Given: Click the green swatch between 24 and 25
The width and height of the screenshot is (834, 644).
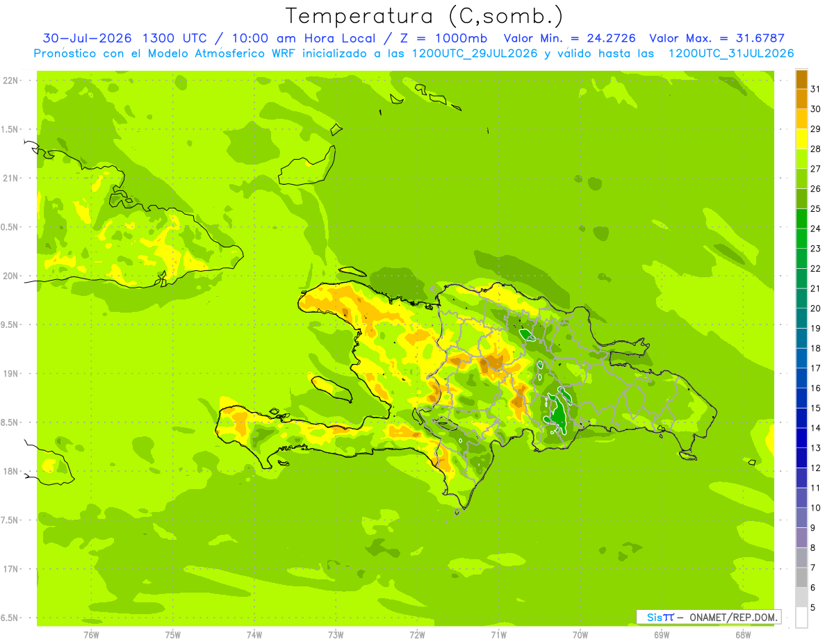Looking at the screenshot, I should [801, 219].
